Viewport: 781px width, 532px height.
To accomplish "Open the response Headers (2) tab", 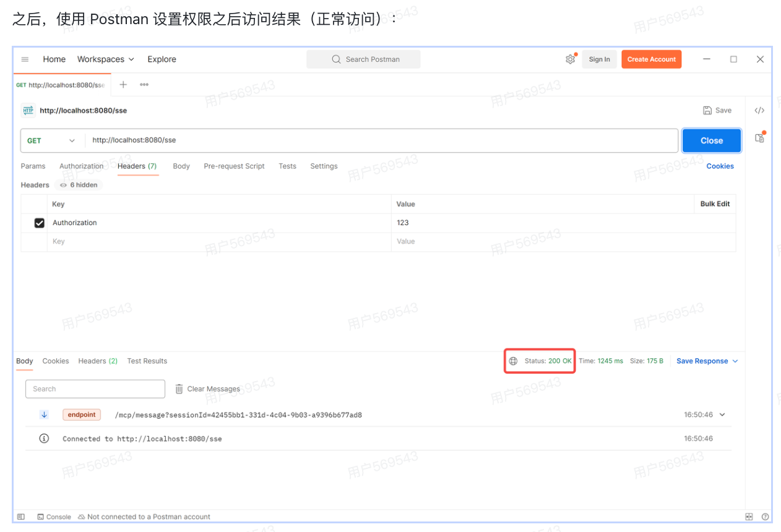I will click(x=98, y=361).
